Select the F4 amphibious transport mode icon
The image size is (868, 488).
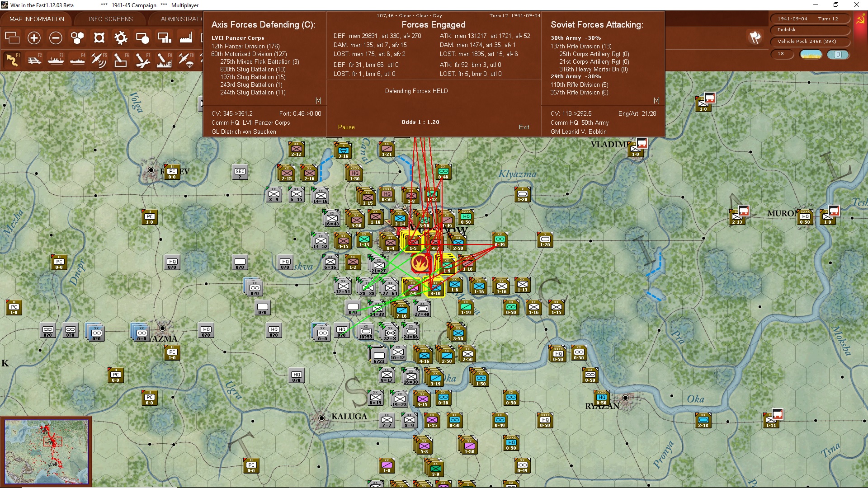[77, 60]
